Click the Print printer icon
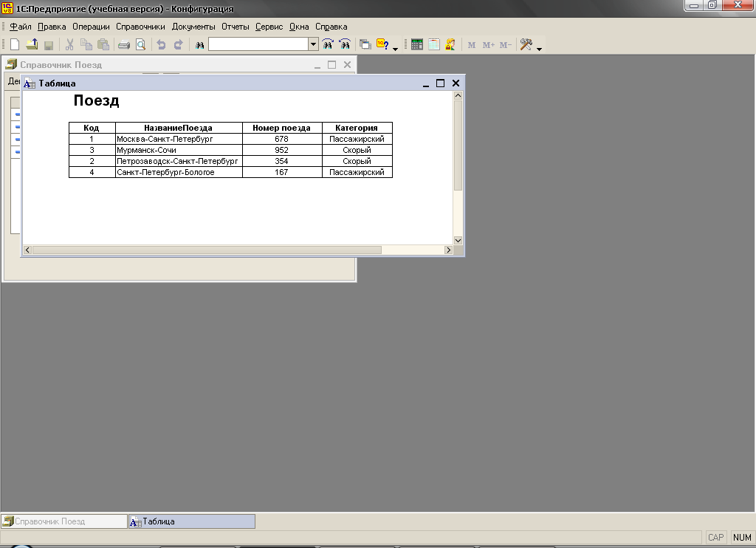 (x=124, y=45)
